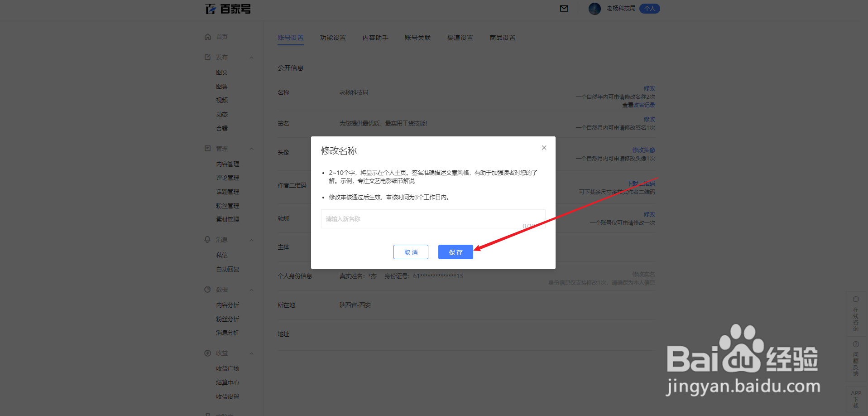Open 视频 under 发布
868x416 pixels.
[222, 100]
